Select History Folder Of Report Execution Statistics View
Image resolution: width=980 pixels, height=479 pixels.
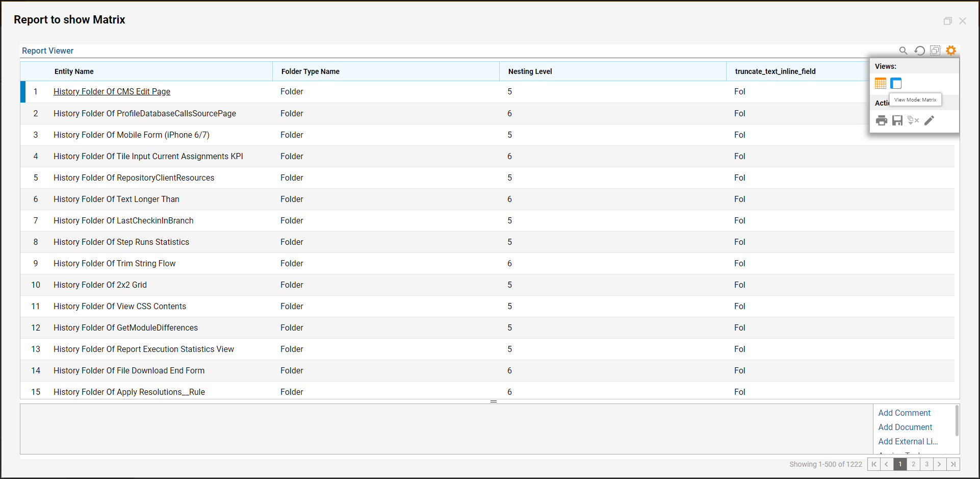487,349
